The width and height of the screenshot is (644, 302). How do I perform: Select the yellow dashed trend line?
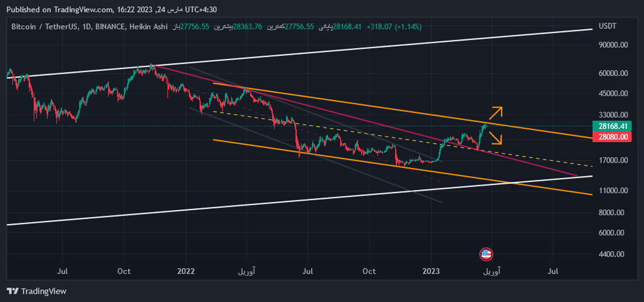(x=537, y=156)
